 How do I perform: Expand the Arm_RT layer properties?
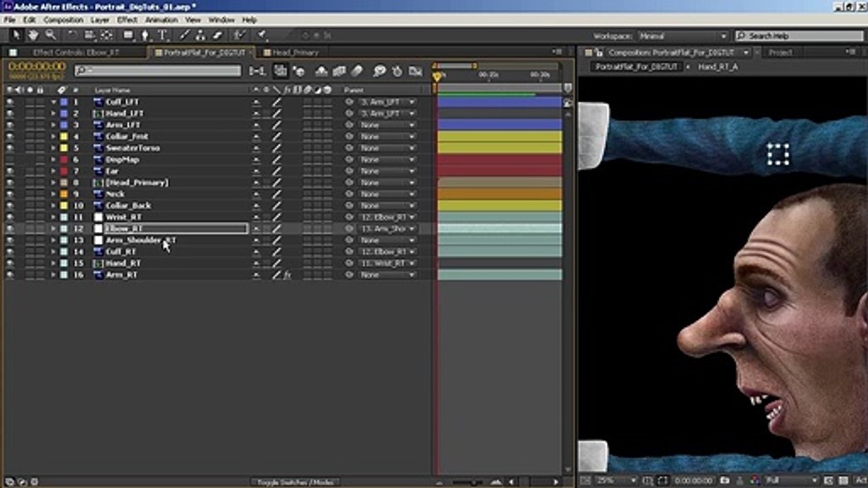click(54, 274)
